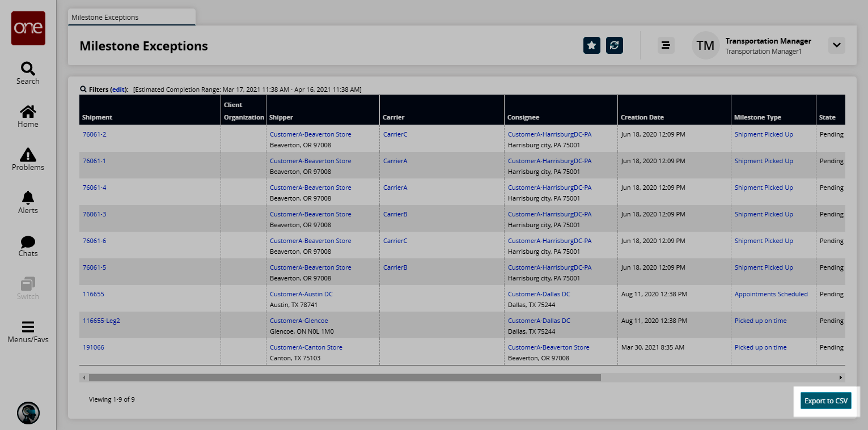This screenshot has width=868, height=430.
Task: Open CustomerA-Canton Store shipper link
Action: point(306,347)
